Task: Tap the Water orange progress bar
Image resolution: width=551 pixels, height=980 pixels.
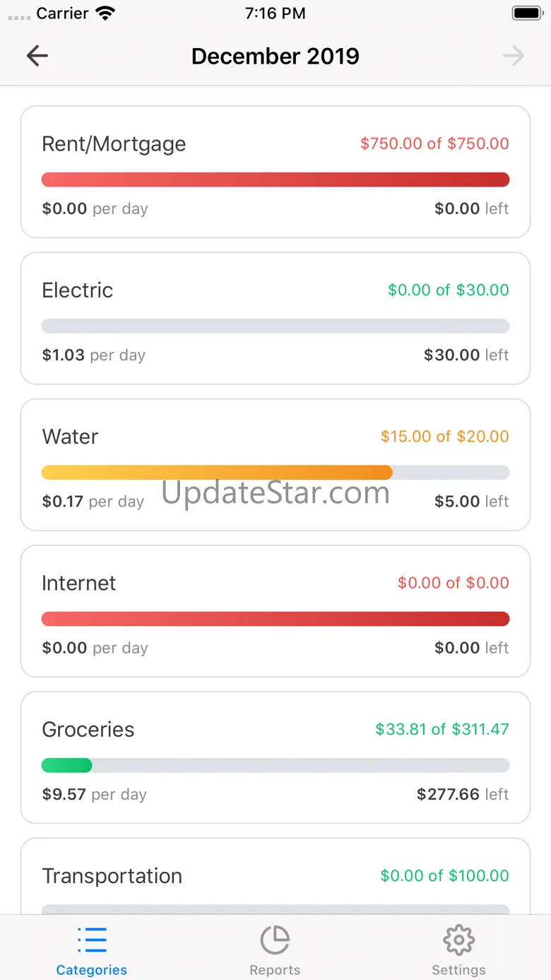Action: pos(217,473)
